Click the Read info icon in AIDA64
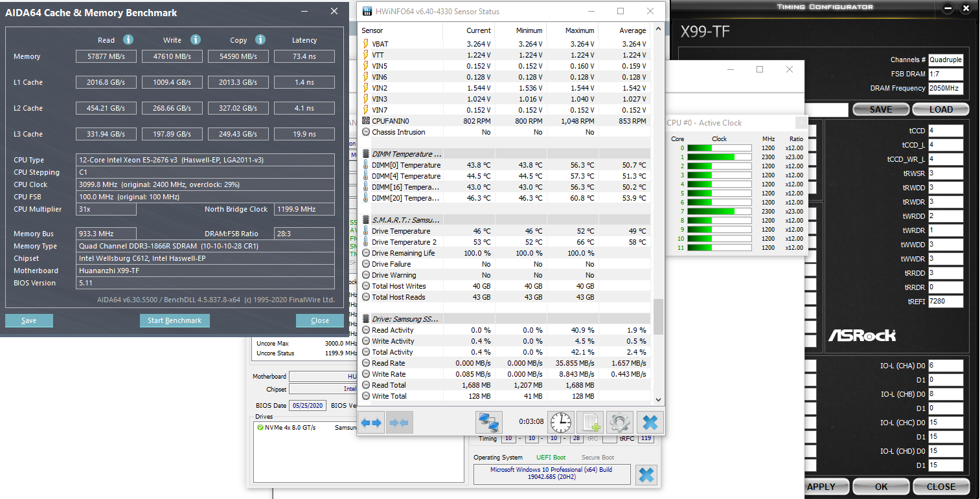This screenshot has height=499, width=980. (x=128, y=39)
